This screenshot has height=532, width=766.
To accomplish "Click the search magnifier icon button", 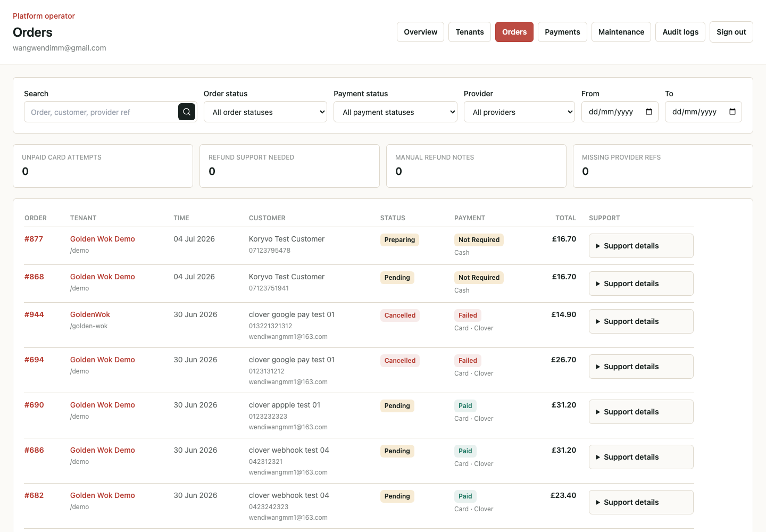I will point(187,112).
